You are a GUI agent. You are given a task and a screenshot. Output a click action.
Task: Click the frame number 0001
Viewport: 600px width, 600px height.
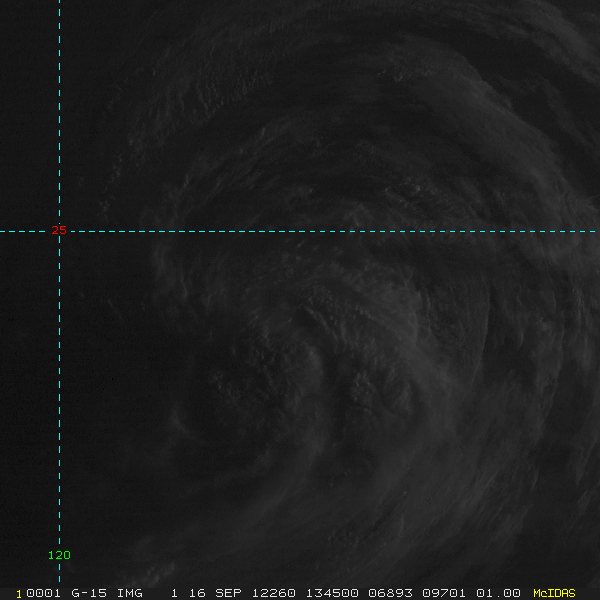point(43,593)
